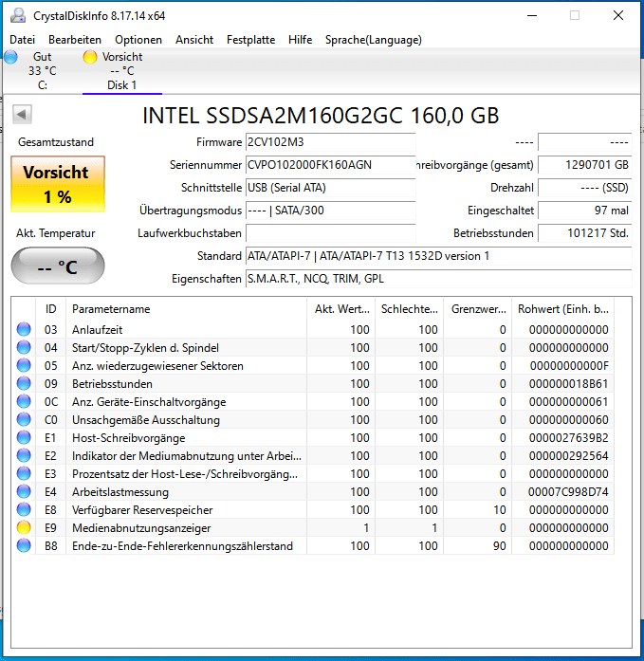This screenshot has width=644, height=661.
Task: Click status orb for Ende-zu-Ende-Fehlererkennung row
Action: pos(24,546)
